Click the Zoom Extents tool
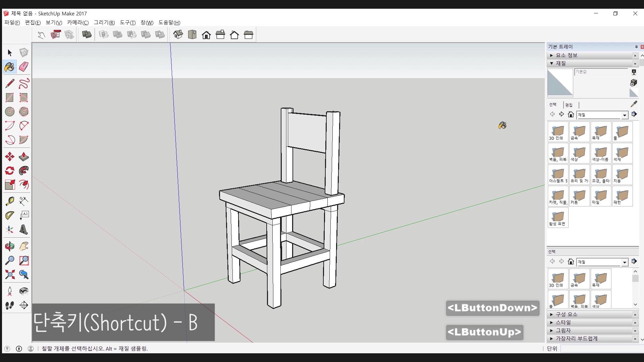644x362 pixels. 10,275
